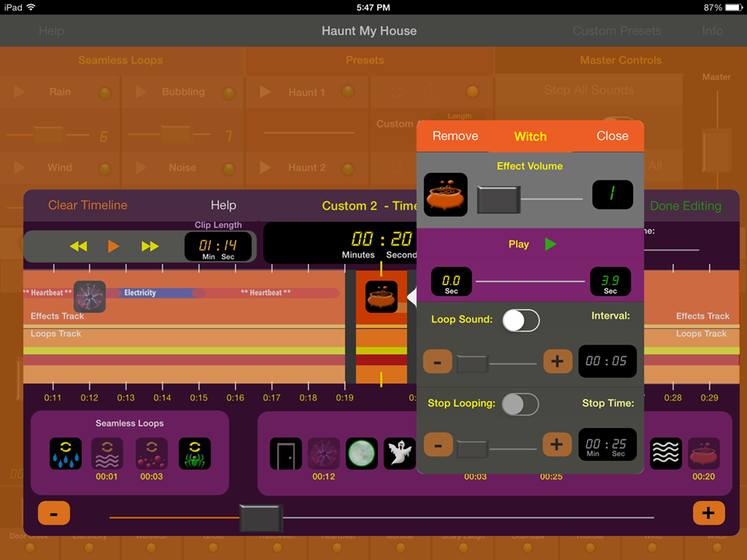Increase the loop Interval with plus

click(558, 361)
